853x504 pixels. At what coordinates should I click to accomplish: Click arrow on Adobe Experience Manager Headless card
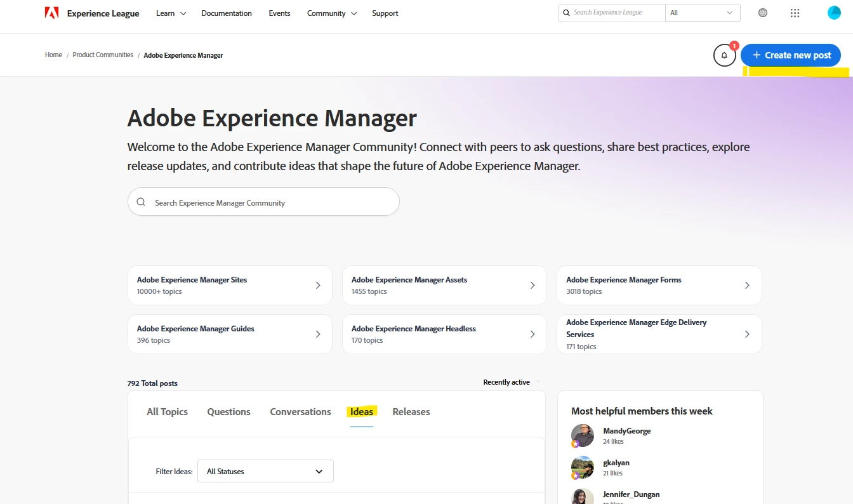532,334
